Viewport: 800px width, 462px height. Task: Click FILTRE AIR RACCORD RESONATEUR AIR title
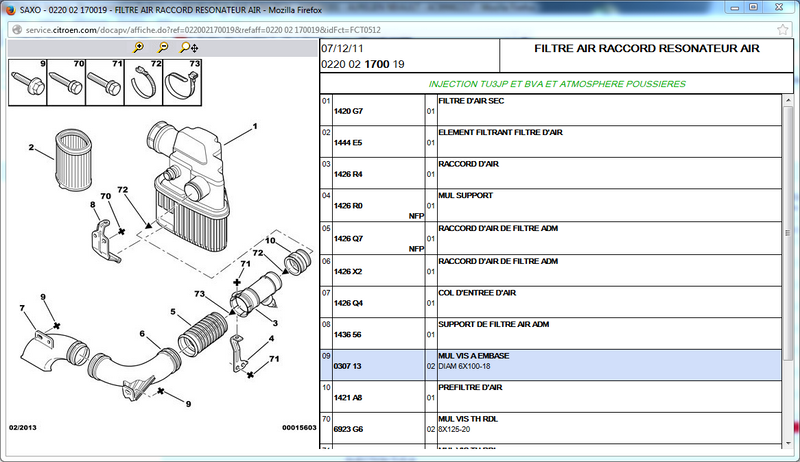pyautogui.click(x=646, y=48)
